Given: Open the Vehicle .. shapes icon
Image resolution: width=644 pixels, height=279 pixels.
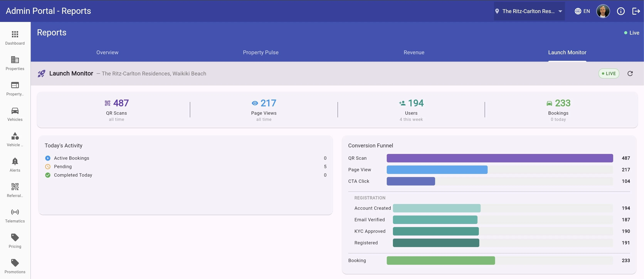Looking at the screenshot, I should 15,136.
